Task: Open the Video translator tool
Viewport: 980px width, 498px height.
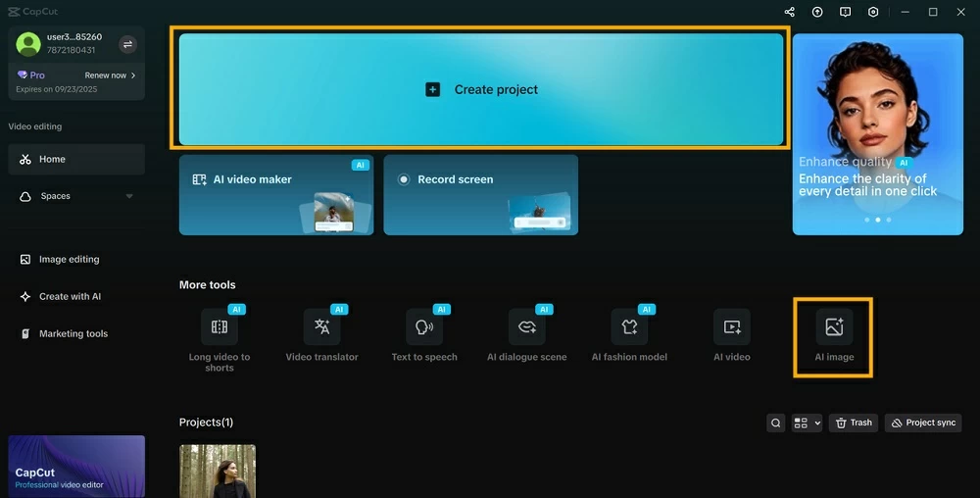Action: tap(321, 327)
